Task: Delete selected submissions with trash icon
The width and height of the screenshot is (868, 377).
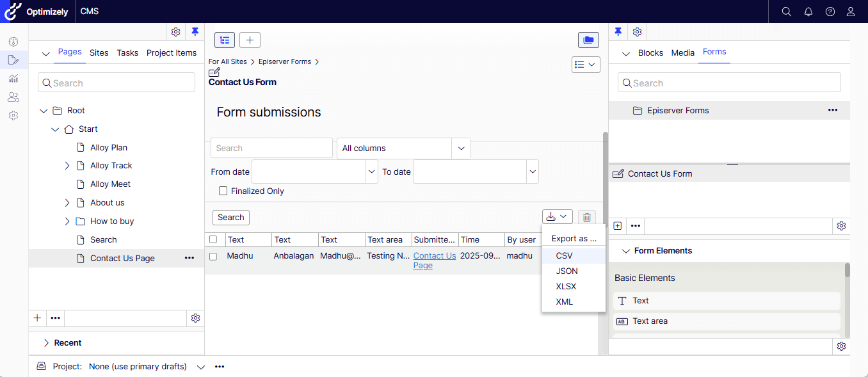Action: point(586,217)
